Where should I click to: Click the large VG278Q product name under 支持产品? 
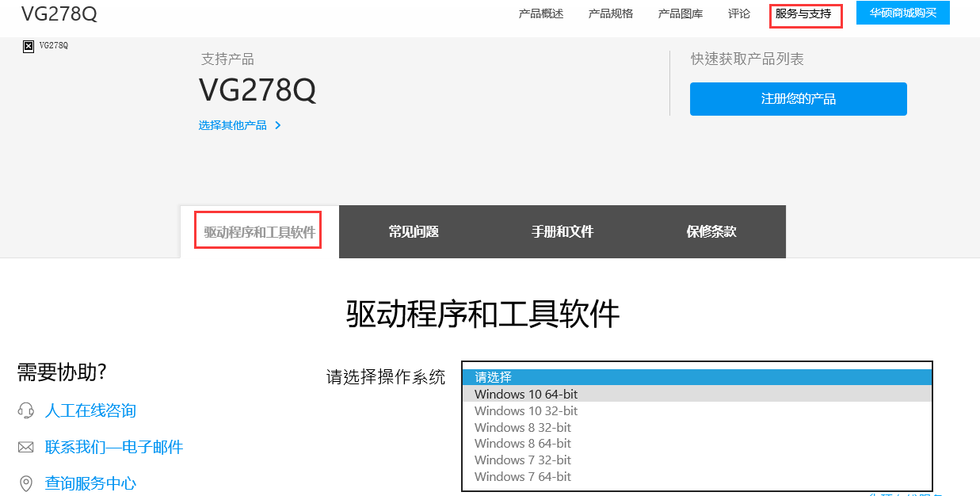click(x=257, y=90)
